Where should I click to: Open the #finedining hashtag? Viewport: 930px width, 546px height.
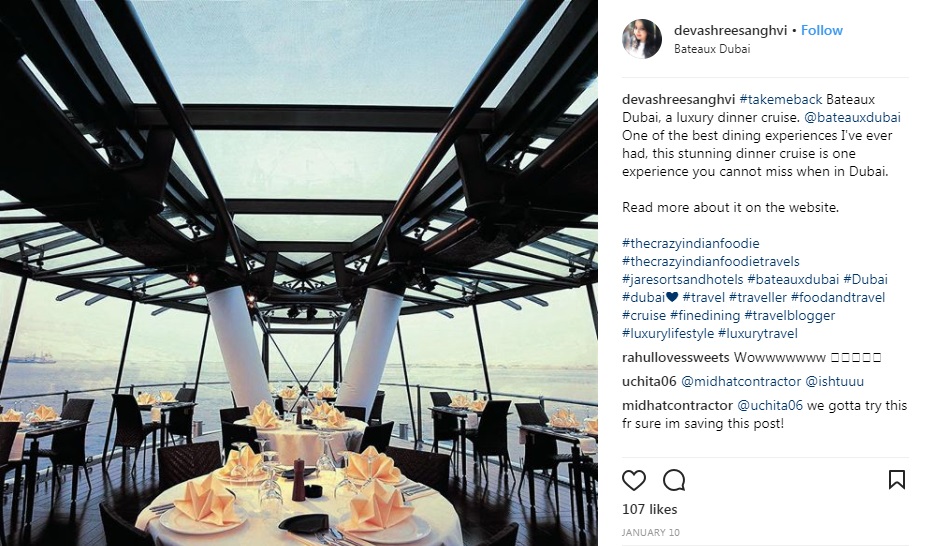(705, 315)
